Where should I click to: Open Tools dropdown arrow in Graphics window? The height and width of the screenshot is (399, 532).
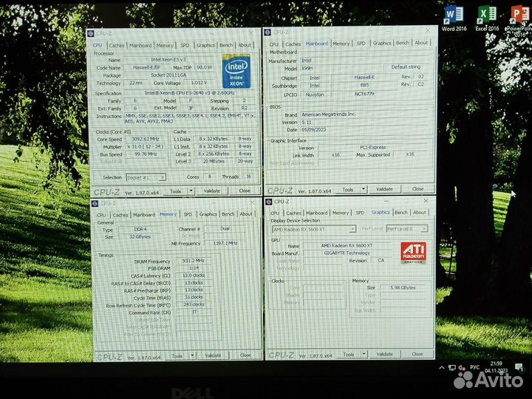[x=364, y=354]
